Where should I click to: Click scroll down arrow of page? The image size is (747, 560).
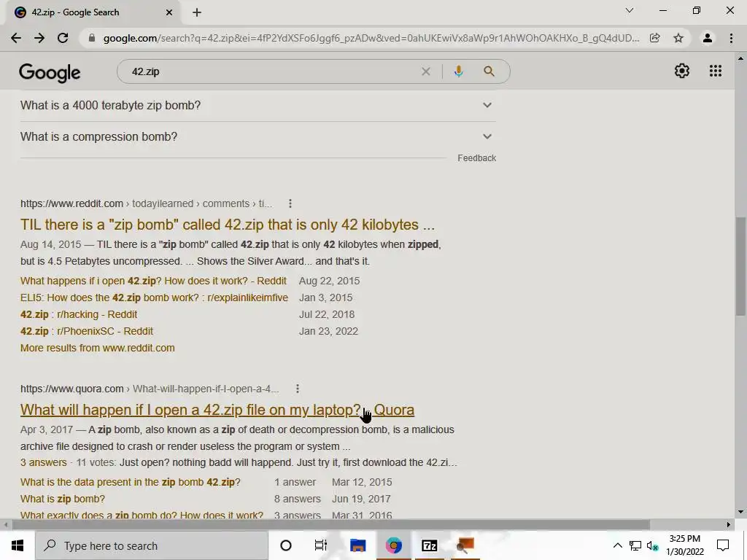pyautogui.click(x=740, y=513)
